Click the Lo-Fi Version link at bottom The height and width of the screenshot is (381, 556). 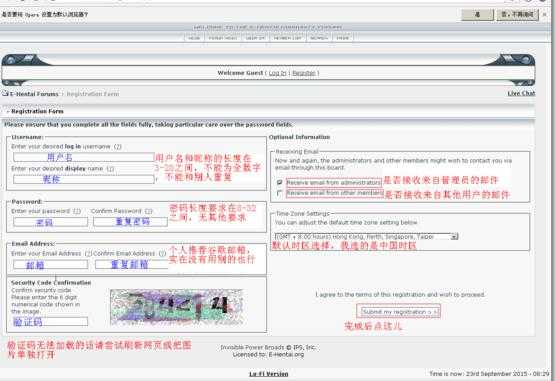[269, 374]
